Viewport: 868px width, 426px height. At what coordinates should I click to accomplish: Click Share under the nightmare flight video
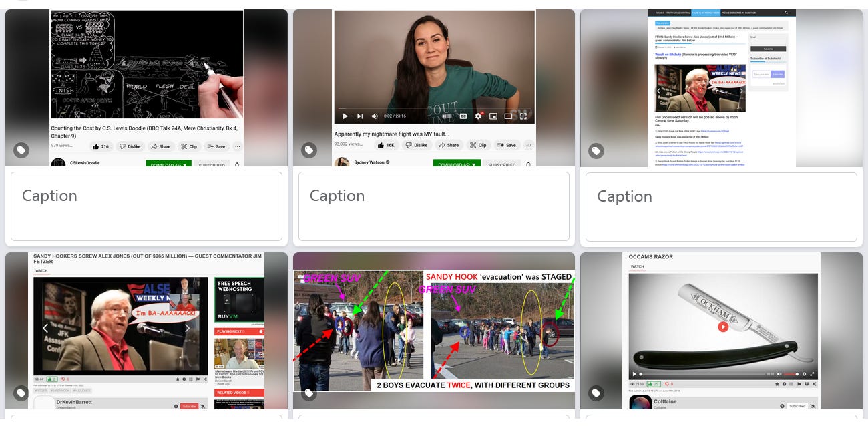click(x=449, y=144)
